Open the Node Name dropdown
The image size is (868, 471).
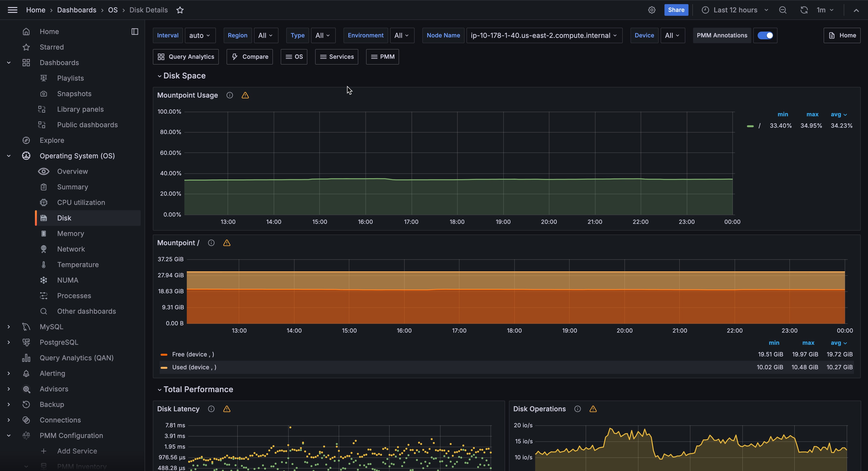pyautogui.click(x=544, y=35)
